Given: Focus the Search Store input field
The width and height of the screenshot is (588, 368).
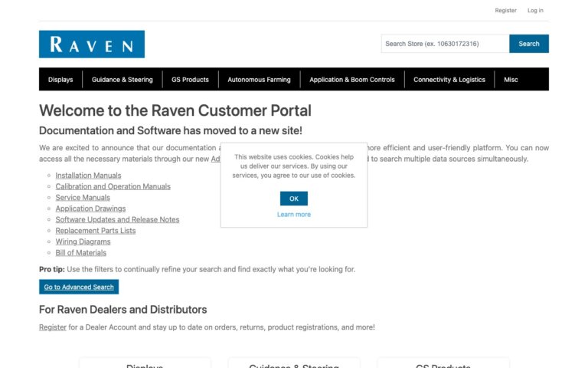Looking at the screenshot, I should pos(444,44).
